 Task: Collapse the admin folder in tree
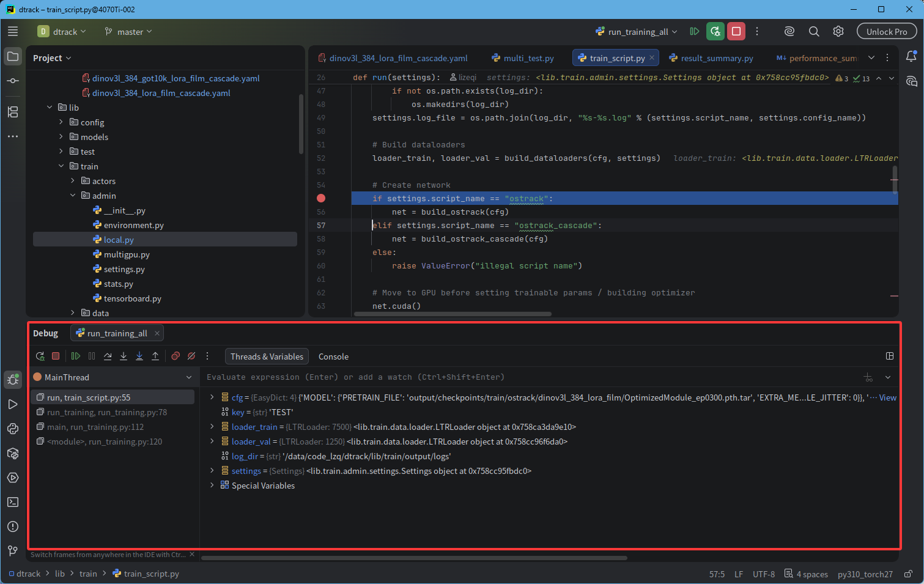click(73, 196)
